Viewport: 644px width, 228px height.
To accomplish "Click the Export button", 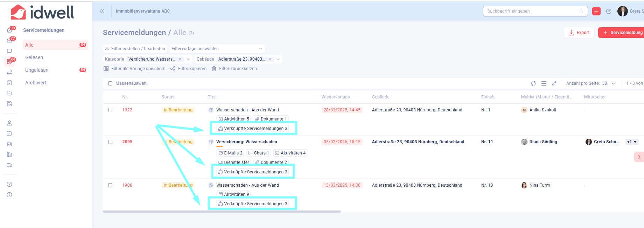I will click(579, 33).
